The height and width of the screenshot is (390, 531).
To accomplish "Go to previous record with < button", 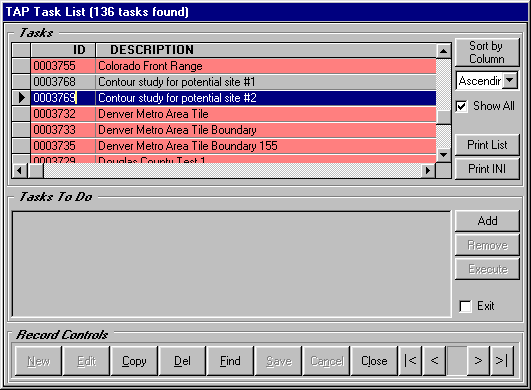I will point(434,361).
